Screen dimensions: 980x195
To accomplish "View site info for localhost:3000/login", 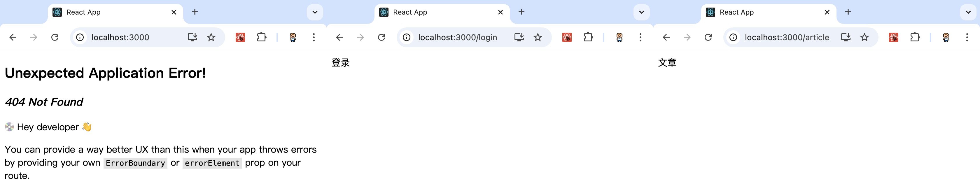I will coord(406,37).
